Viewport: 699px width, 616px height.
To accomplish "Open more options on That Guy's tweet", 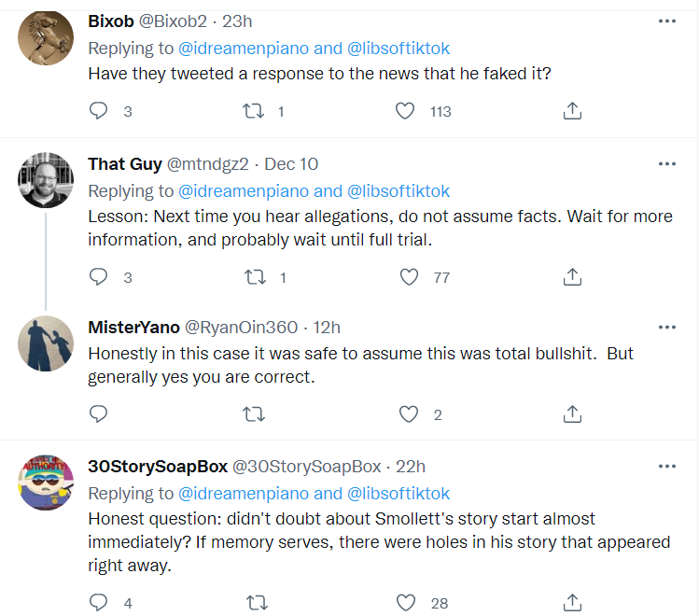I will pos(666,163).
